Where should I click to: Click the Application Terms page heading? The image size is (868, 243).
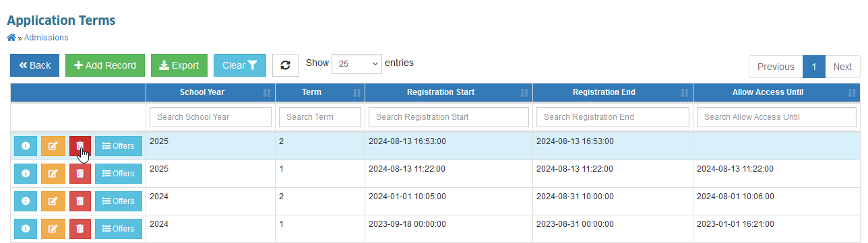[61, 21]
